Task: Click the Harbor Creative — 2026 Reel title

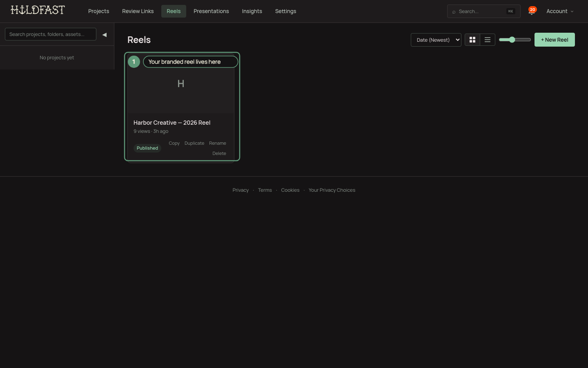Action: 172,123
